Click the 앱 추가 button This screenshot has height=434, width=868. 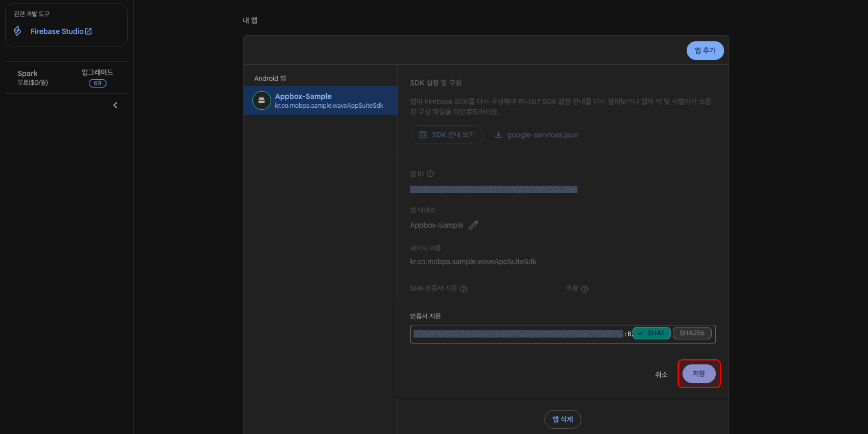tap(705, 51)
